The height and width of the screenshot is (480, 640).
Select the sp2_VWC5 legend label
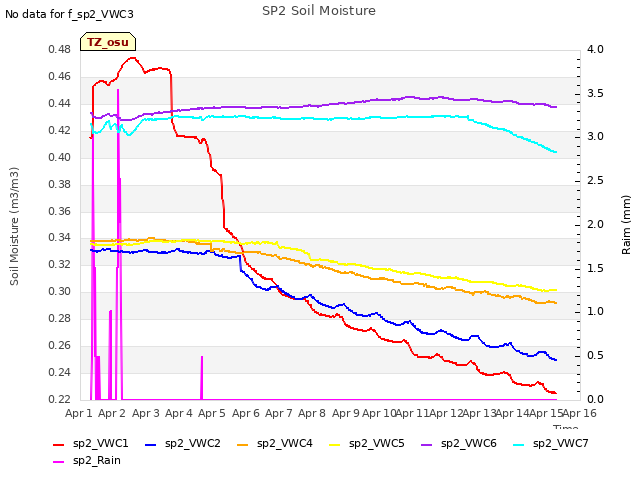(x=376, y=444)
